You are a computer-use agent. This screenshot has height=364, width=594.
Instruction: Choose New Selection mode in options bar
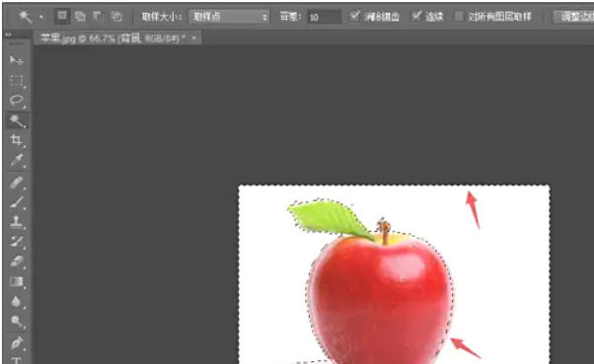click(62, 16)
